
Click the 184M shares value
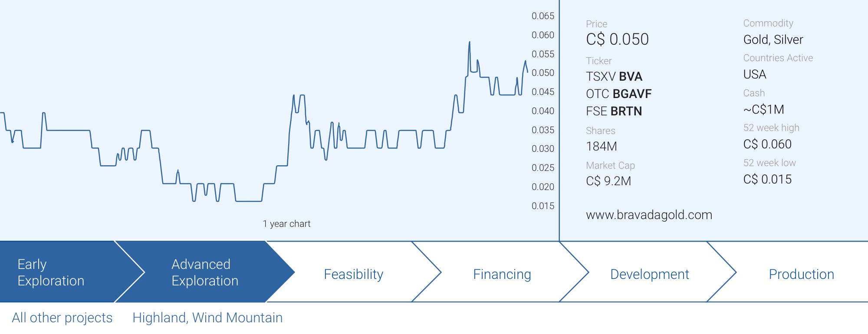[602, 146]
